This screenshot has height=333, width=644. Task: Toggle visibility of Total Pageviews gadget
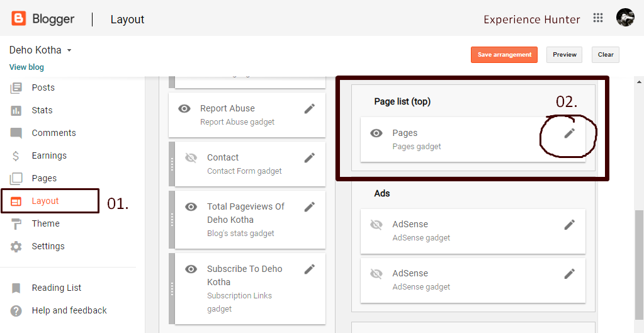(191, 206)
